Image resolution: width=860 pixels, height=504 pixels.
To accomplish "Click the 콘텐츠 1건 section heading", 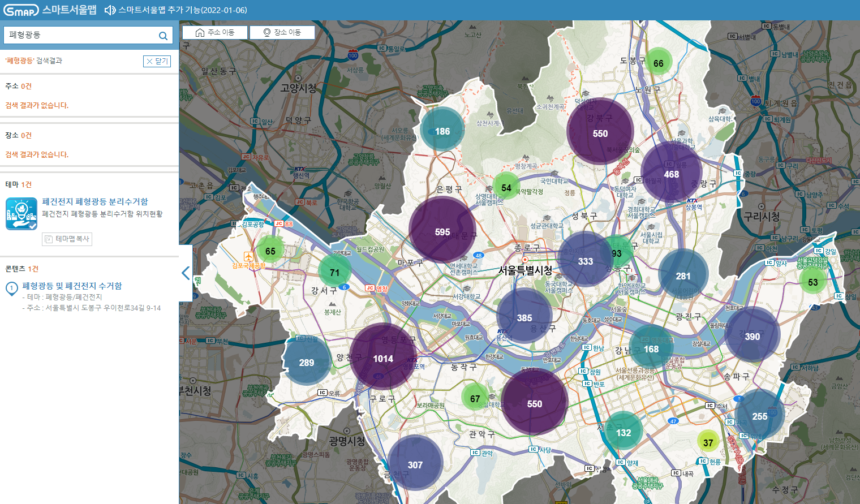I will click(x=22, y=269).
